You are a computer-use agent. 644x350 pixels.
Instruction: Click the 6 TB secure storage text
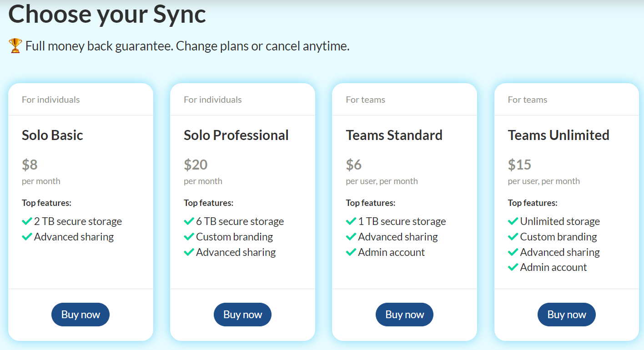(x=240, y=221)
